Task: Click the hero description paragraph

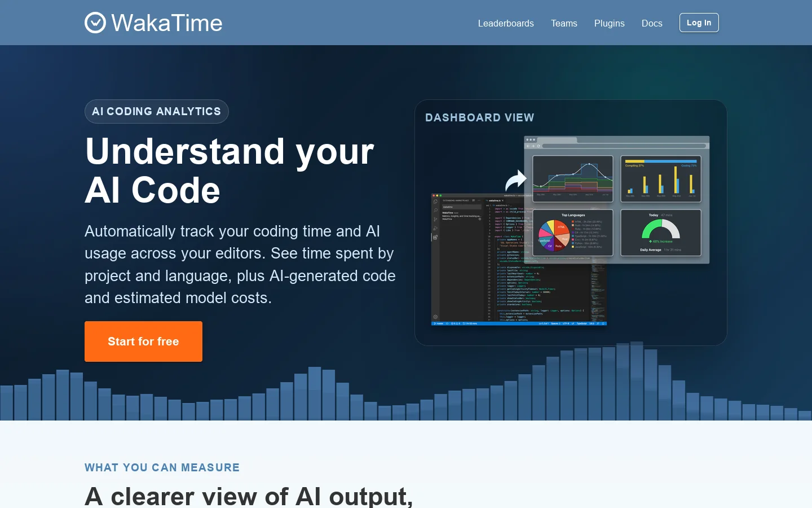Action: (x=240, y=264)
